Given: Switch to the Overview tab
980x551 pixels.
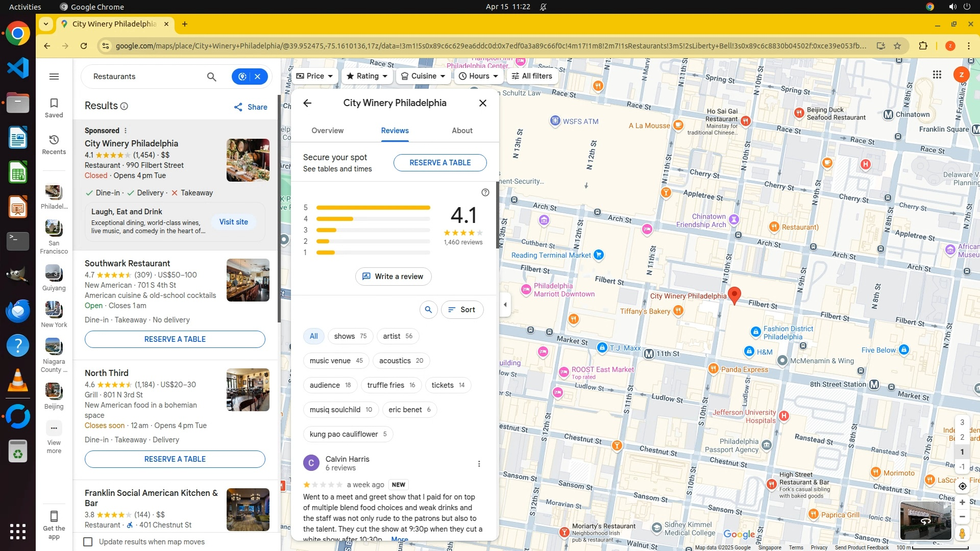Looking at the screenshot, I should coord(328,131).
